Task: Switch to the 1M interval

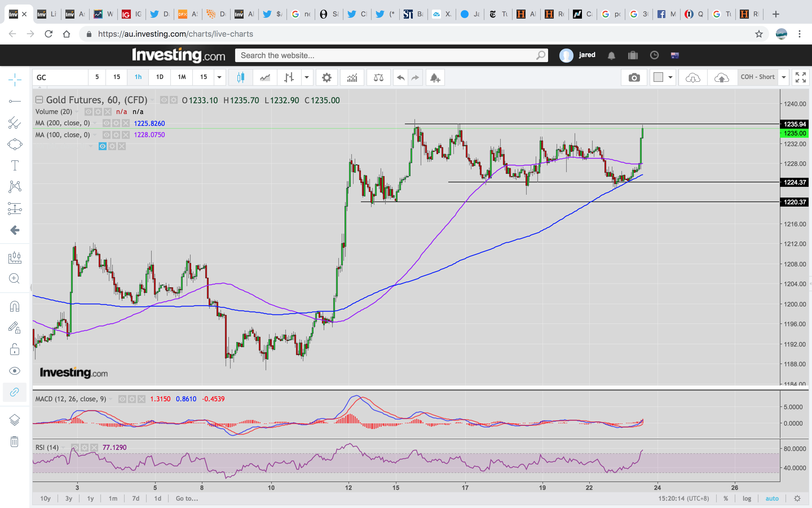Action: (182, 77)
